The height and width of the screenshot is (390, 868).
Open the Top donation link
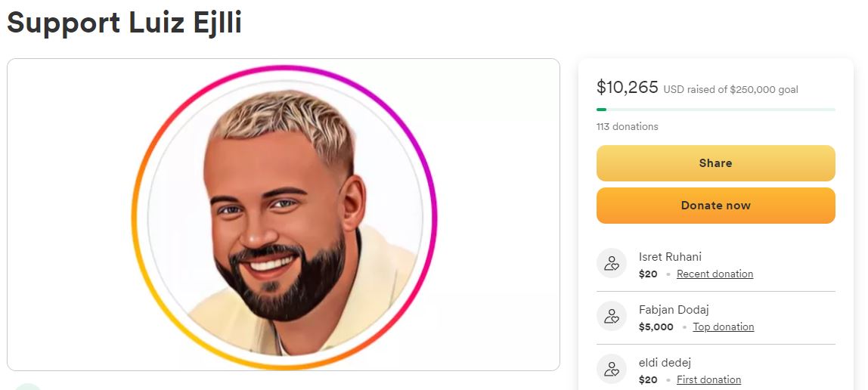click(x=723, y=327)
